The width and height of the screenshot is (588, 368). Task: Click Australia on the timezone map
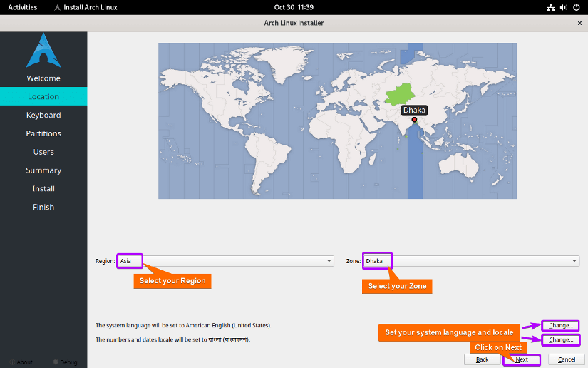[x=460, y=165]
